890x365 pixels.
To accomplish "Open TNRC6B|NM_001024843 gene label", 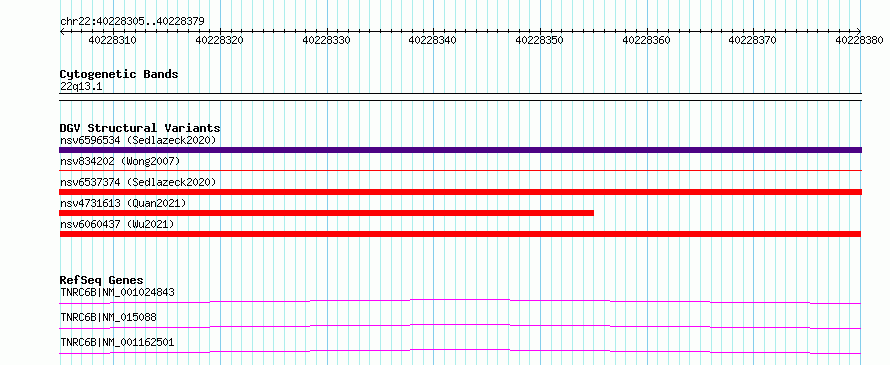I will click(117, 292).
